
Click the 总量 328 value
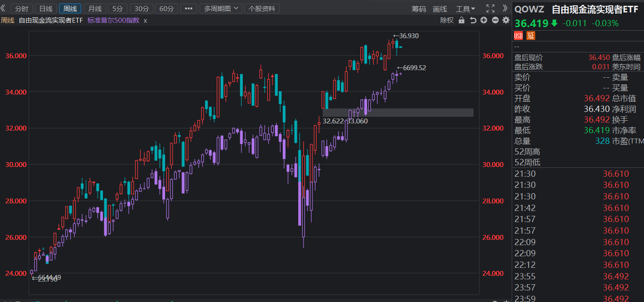603,141
